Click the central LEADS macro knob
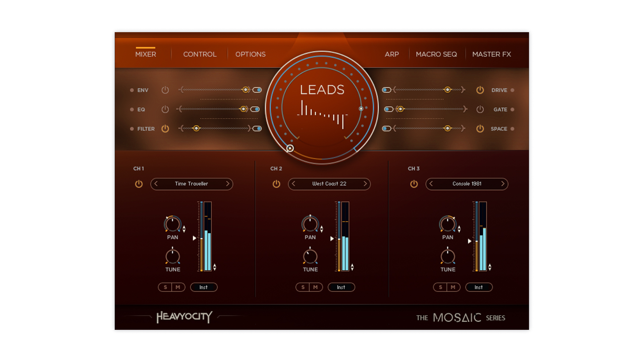The width and height of the screenshot is (644, 362). [x=321, y=107]
